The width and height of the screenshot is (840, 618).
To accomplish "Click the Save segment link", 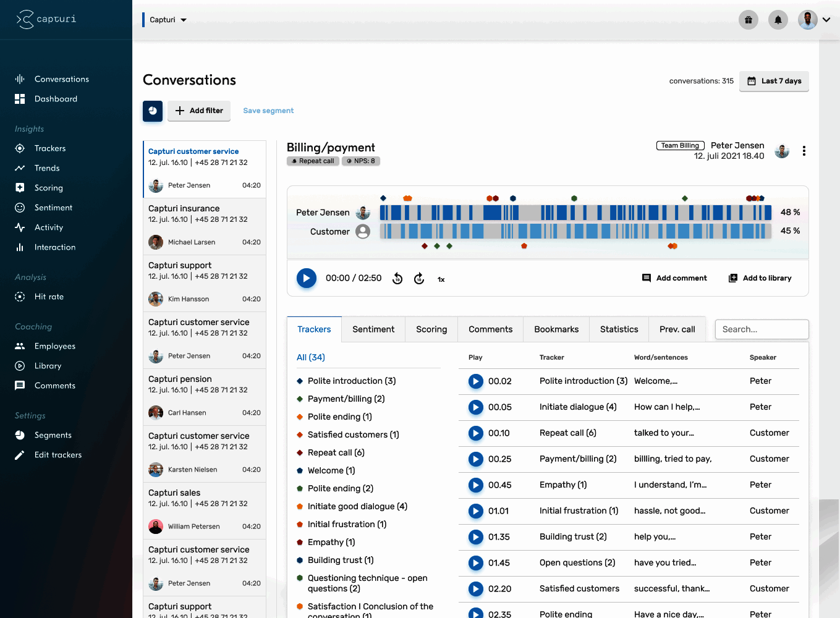I will [x=268, y=110].
